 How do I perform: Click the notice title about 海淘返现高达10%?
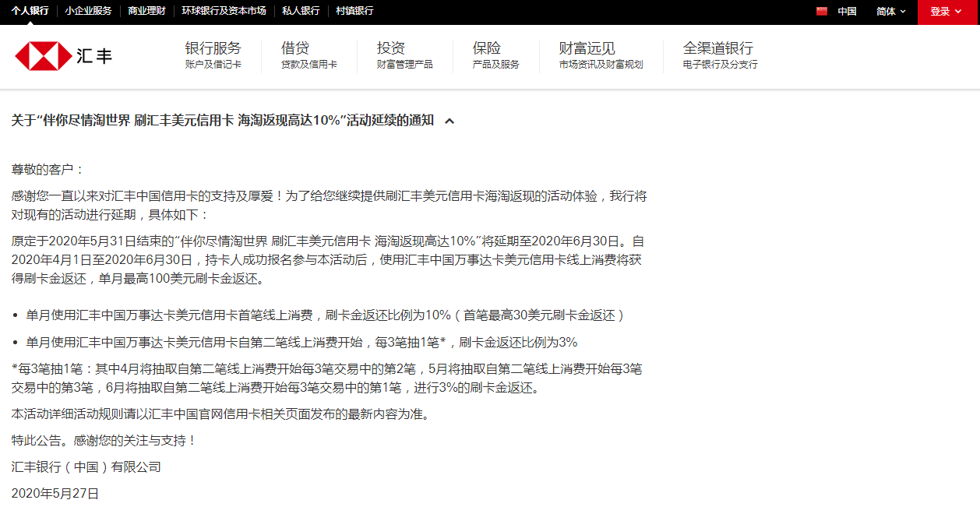click(223, 121)
